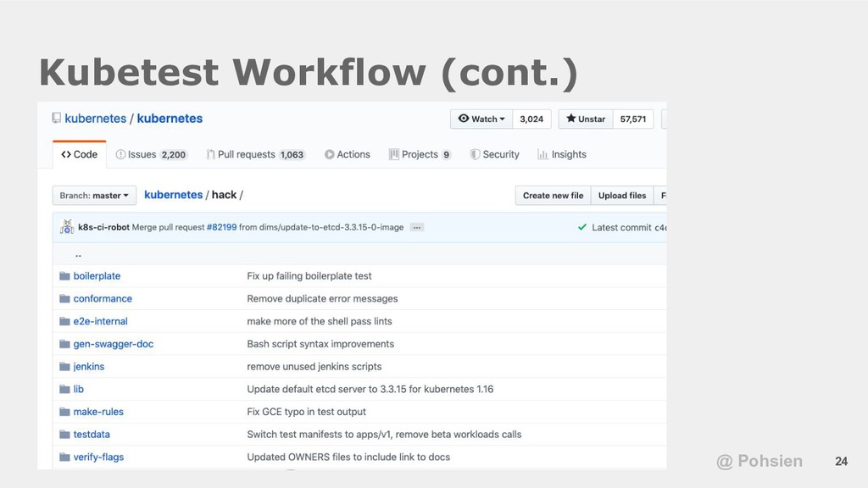
Task: Click the verify-flags folder icon
Action: pyautogui.click(x=64, y=457)
